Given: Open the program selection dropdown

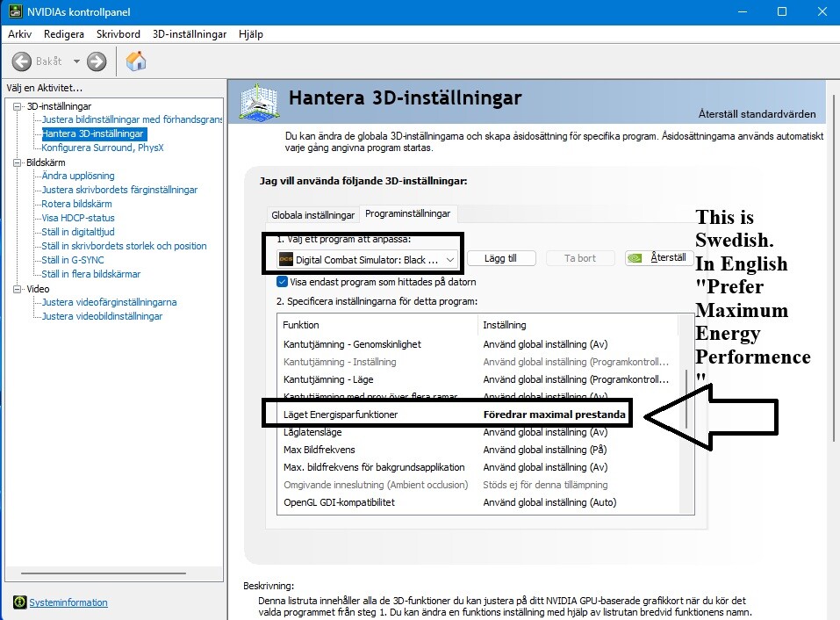Looking at the screenshot, I should 368,259.
